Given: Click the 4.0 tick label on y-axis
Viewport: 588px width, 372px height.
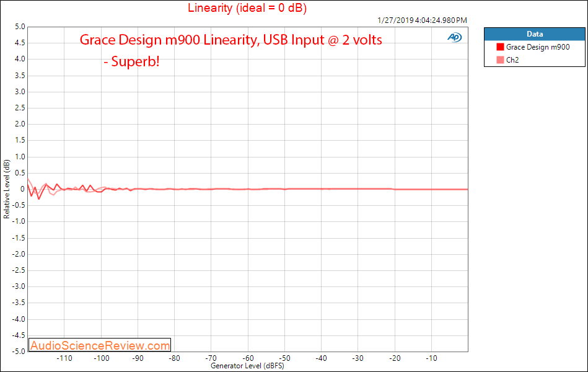Looking at the screenshot, I should (20, 59).
